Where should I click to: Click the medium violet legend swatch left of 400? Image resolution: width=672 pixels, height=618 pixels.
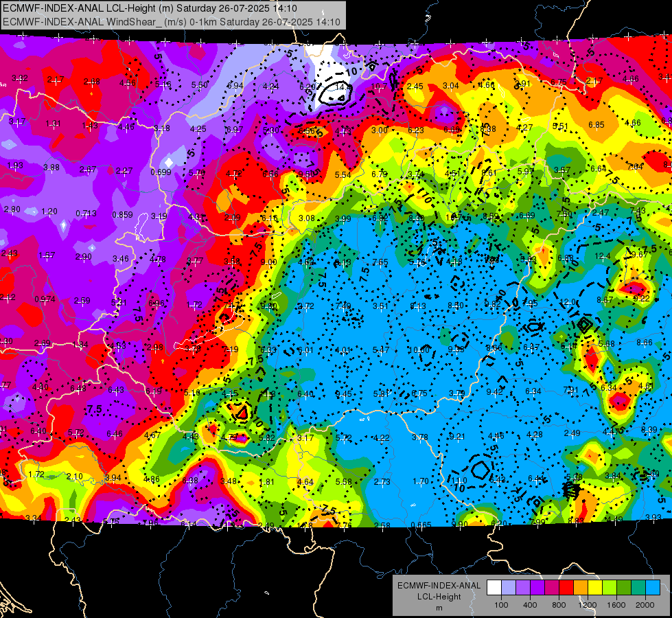523,588
